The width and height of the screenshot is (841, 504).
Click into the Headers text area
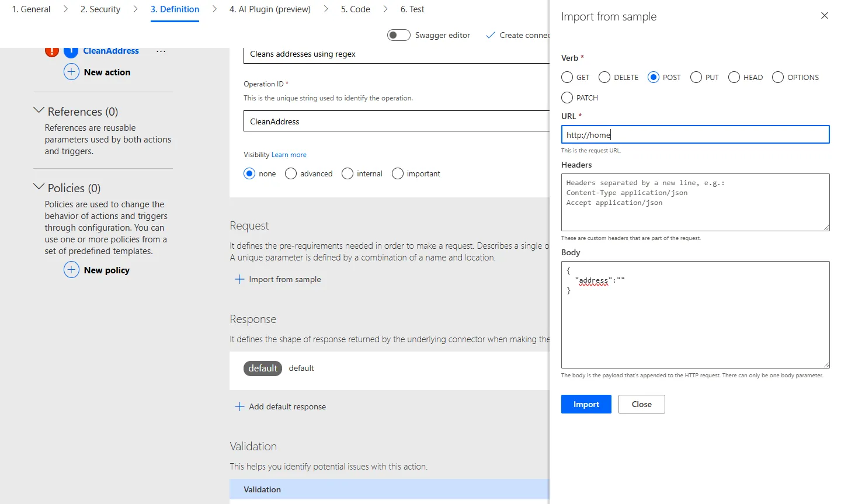pos(696,202)
